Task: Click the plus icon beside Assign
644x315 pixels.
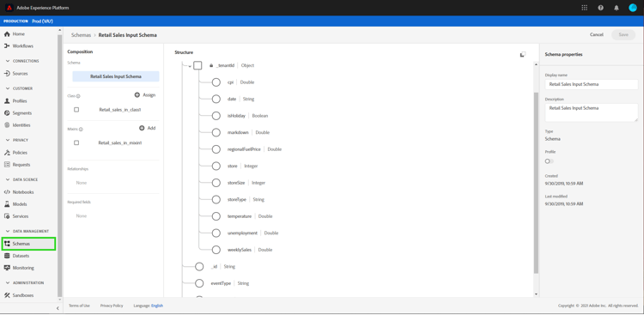Action: coord(137,95)
